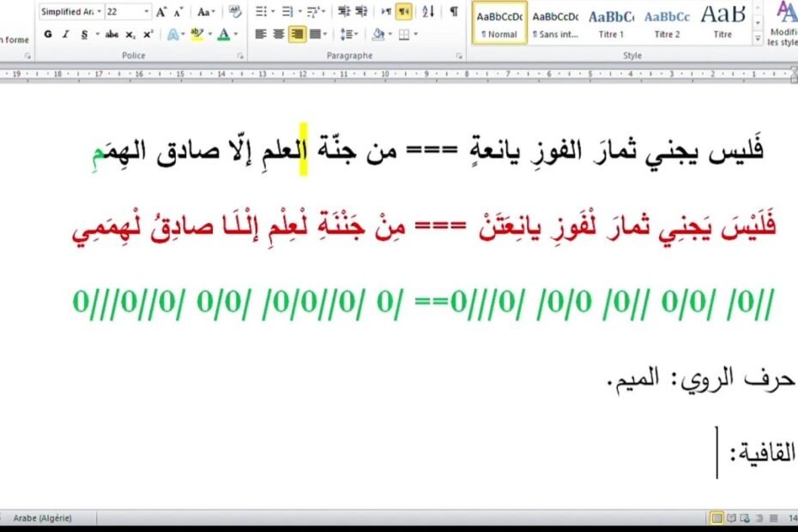Open the font name dropdown (Simplified Arabic)

point(99,12)
